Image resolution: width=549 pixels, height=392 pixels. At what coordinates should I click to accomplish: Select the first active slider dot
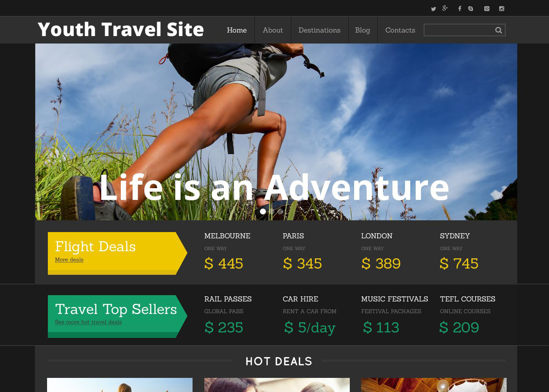(263, 211)
